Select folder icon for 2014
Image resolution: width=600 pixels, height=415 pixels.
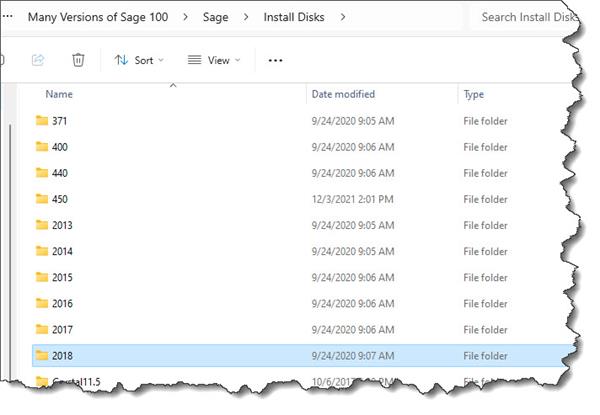(x=42, y=251)
